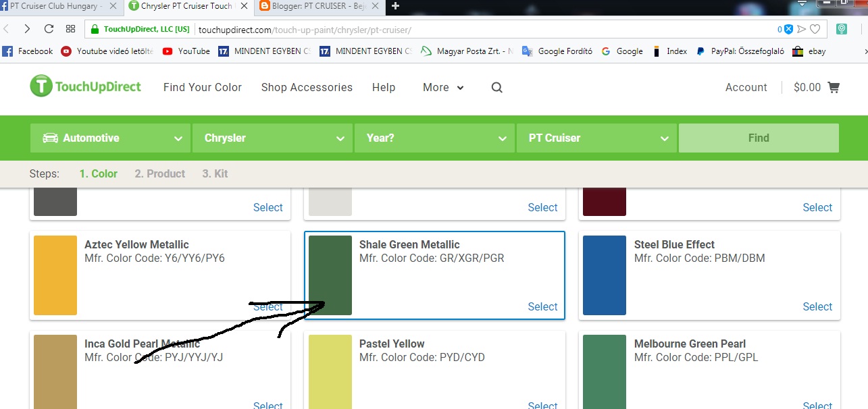Open the first MINDENT EGYBEN bookmark

pyautogui.click(x=264, y=51)
